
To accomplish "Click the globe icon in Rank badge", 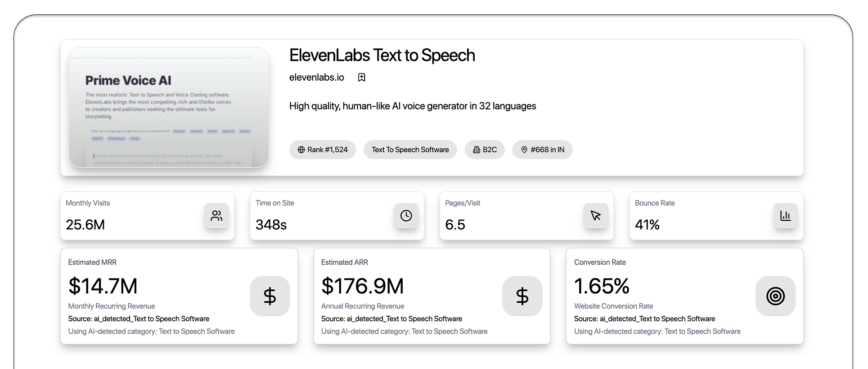I will click(x=301, y=150).
